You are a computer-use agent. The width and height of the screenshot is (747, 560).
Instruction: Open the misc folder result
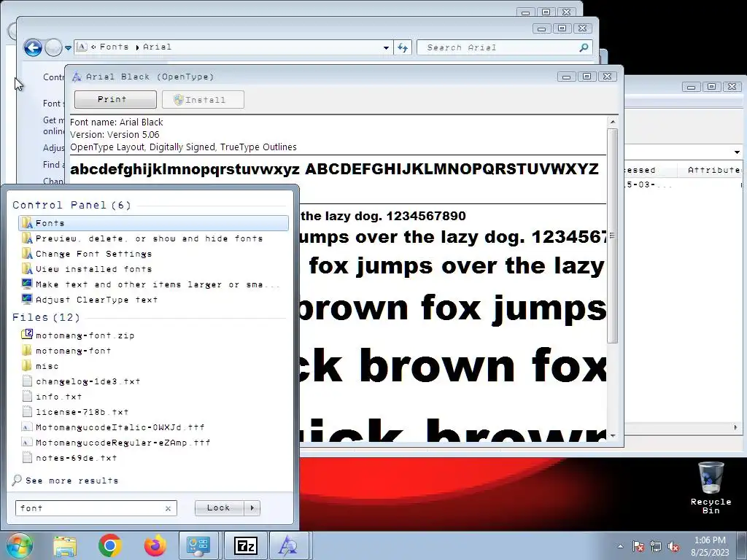[153, 366]
